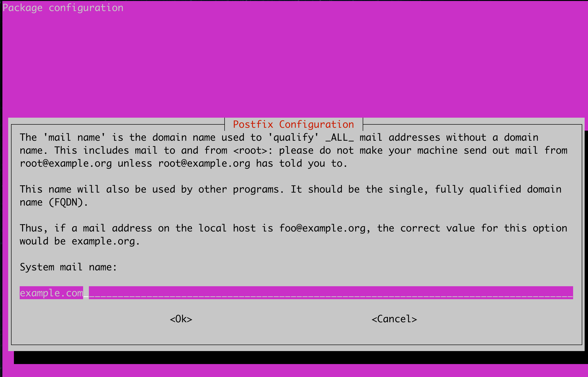The width and height of the screenshot is (588, 377).
Task: Select the <Cancel> button
Action: (x=394, y=319)
